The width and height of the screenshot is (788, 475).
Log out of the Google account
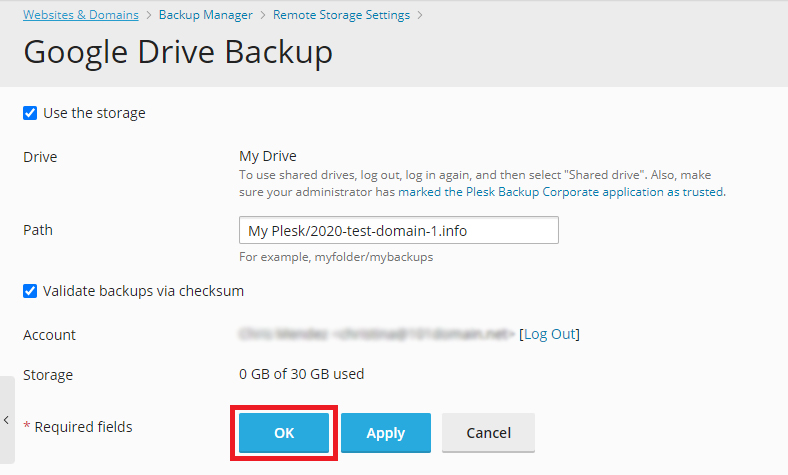point(550,334)
